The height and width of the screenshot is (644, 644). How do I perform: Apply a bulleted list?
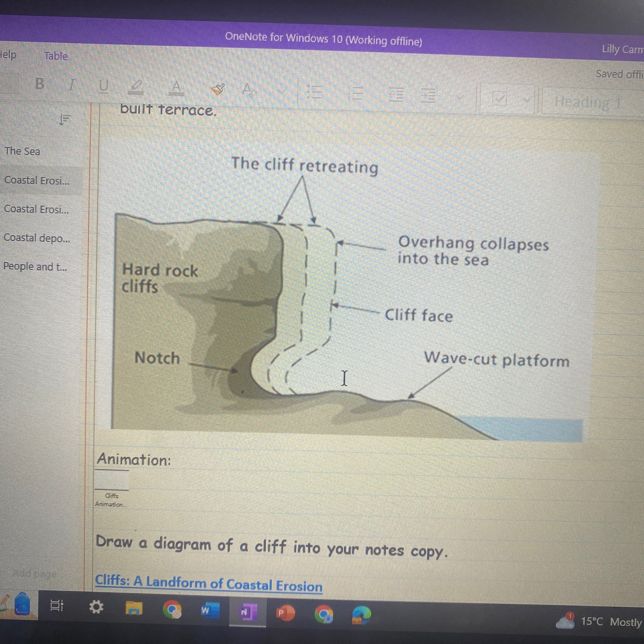(x=315, y=91)
